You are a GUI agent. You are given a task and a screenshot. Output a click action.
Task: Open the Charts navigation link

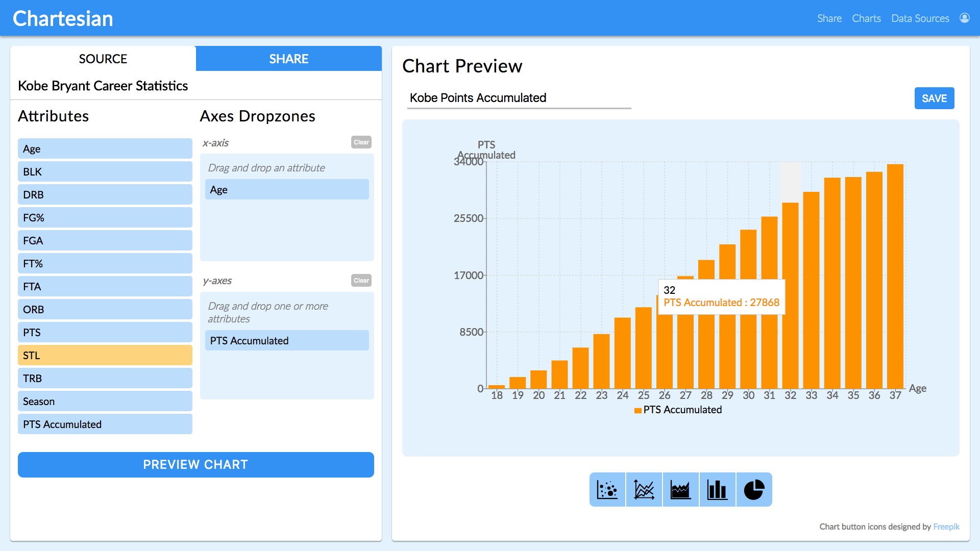pos(866,18)
